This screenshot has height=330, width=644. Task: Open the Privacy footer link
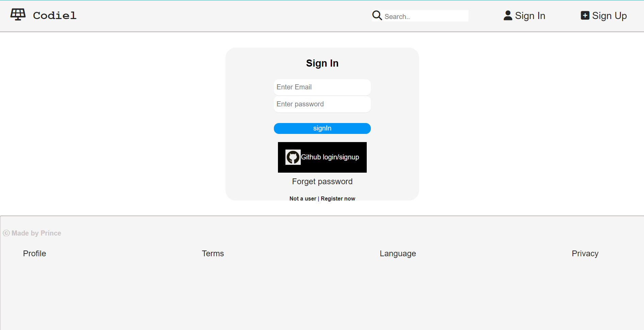585,254
